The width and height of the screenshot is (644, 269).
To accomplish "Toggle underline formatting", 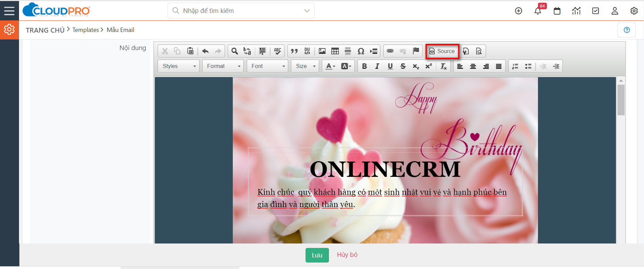I will (390, 66).
